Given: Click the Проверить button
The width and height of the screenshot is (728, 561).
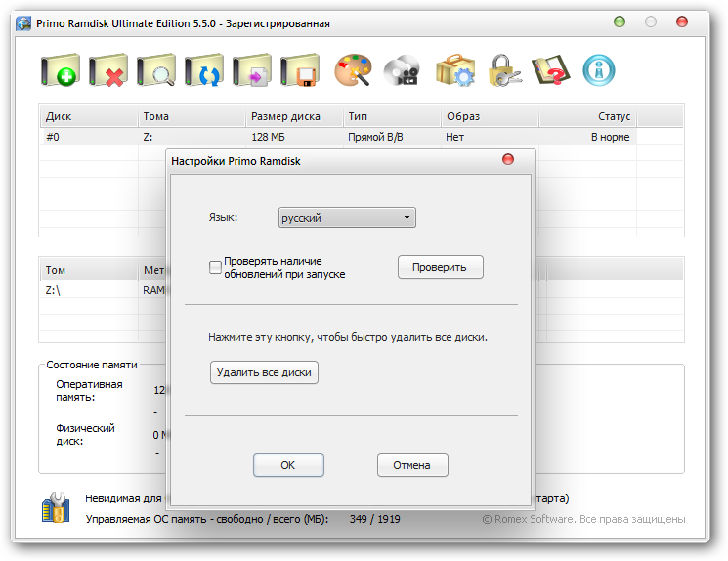Looking at the screenshot, I should [x=440, y=267].
